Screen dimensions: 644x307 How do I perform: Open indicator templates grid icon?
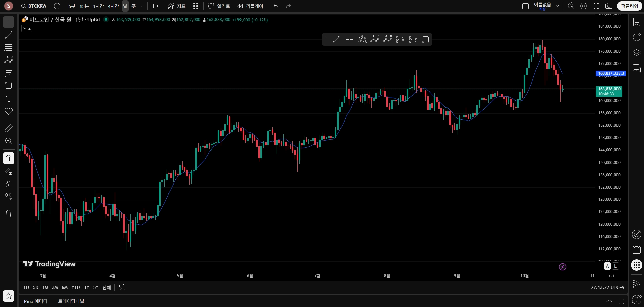click(196, 6)
